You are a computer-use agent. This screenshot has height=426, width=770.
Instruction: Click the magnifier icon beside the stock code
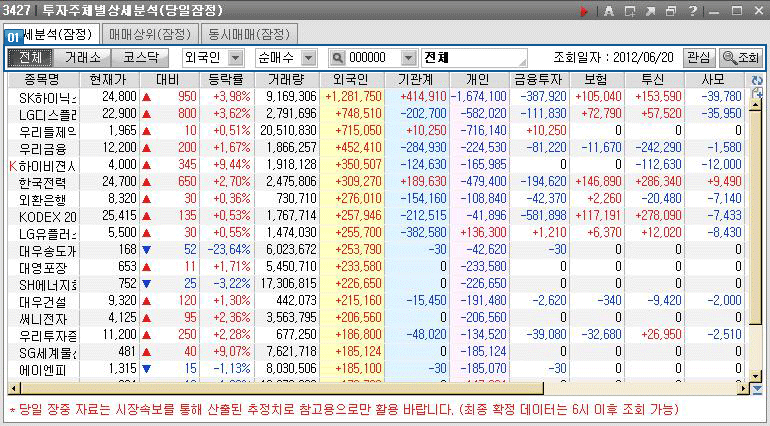[337, 57]
